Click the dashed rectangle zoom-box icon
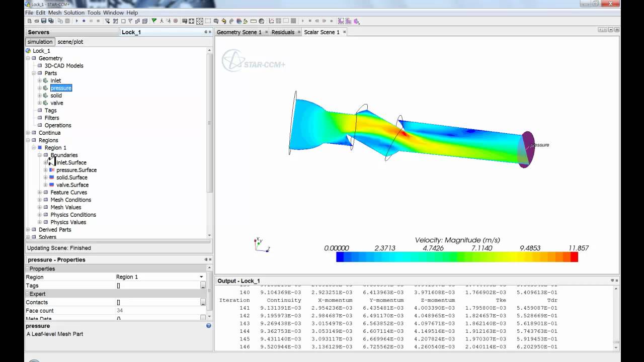Viewport: 644px width, 362px height. coord(208,21)
